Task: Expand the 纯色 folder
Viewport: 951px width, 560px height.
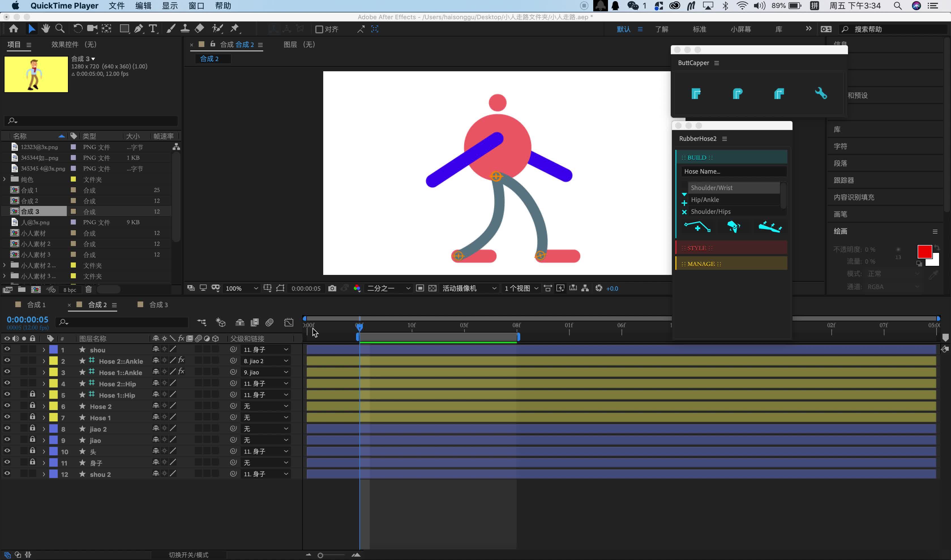Action: coord(5,179)
